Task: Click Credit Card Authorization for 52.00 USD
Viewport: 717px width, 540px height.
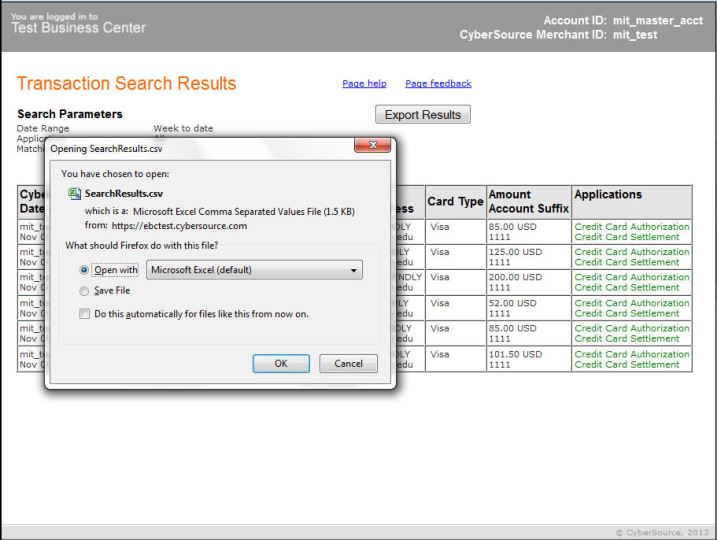Action: click(x=631, y=303)
